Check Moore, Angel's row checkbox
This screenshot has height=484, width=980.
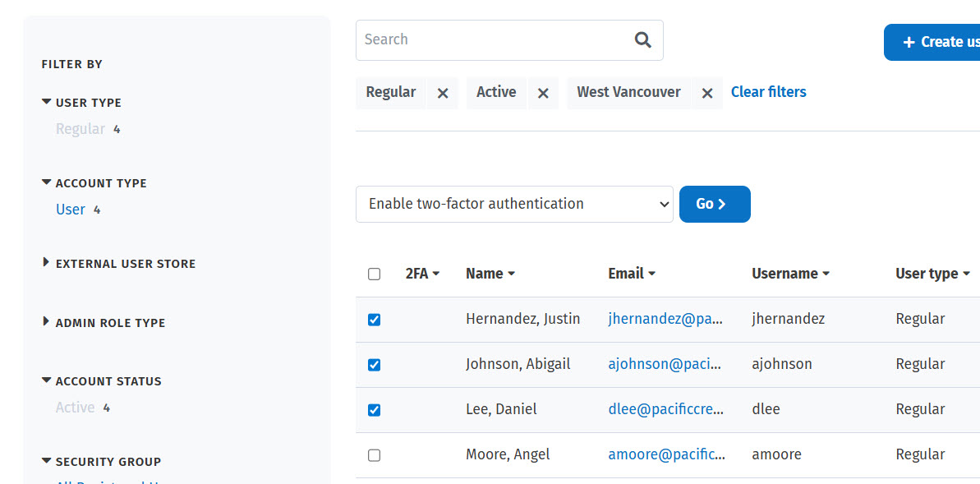coord(374,454)
